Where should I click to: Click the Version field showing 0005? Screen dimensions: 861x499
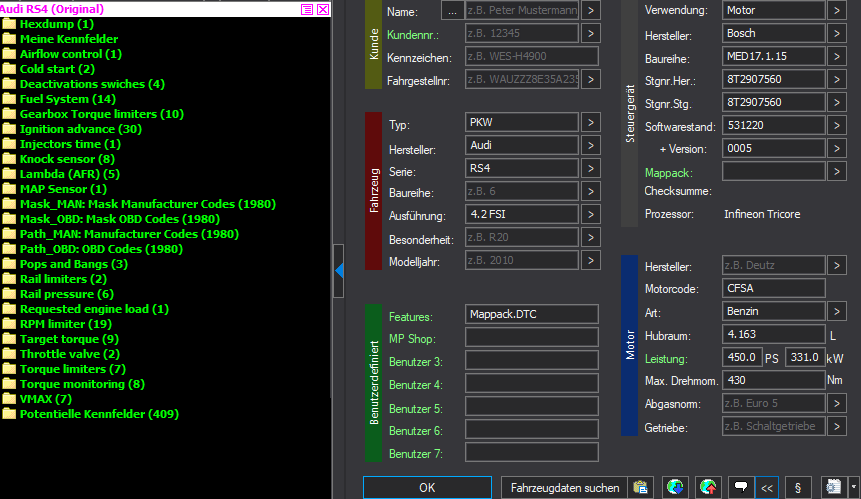pyautogui.click(x=774, y=149)
